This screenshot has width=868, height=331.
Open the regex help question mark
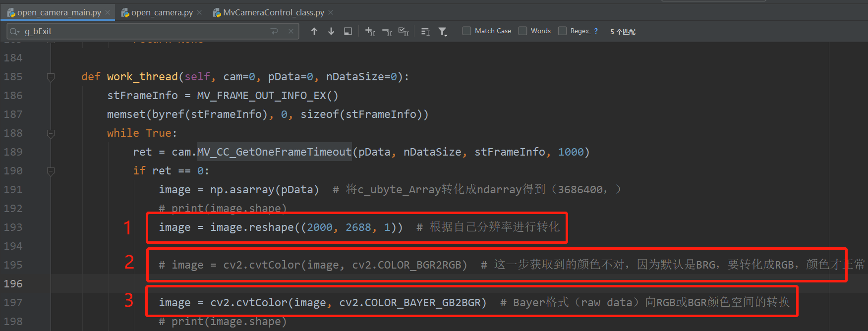pos(596,31)
